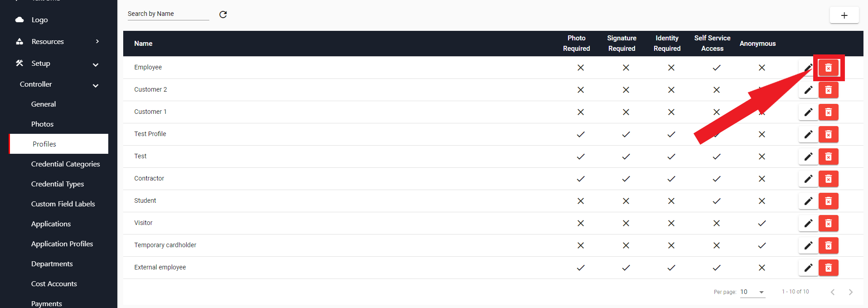Go to the Departments page
Viewport: 868px width, 308px height.
tap(52, 264)
